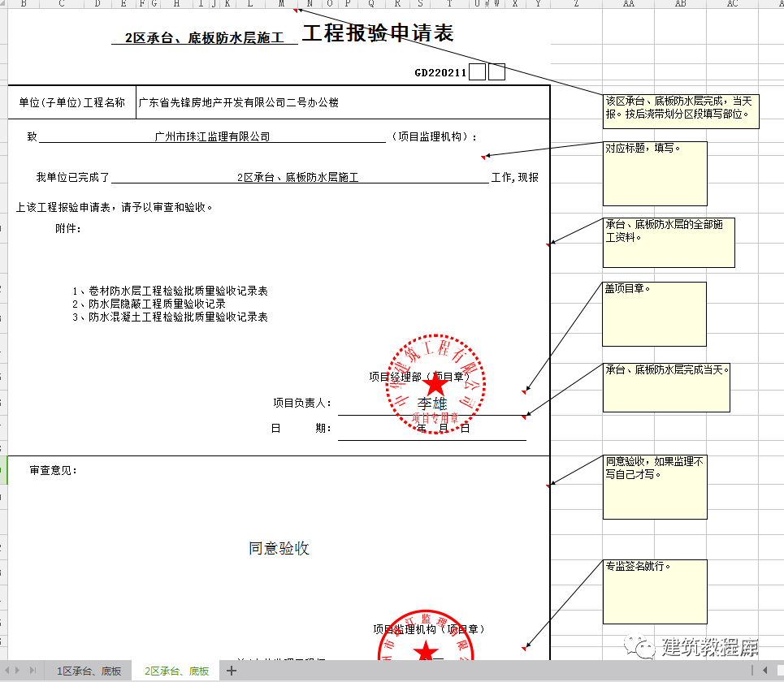The image size is (784, 682).
Task: Click the 项目经理部(项目章) label
Action: [x=420, y=377]
